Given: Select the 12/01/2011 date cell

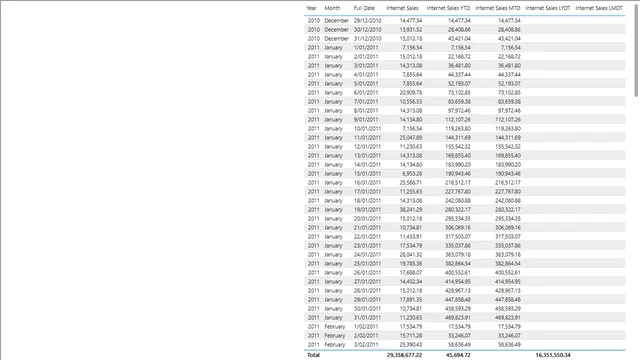Looking at the screenshot, I should click(x=367, y=147).
